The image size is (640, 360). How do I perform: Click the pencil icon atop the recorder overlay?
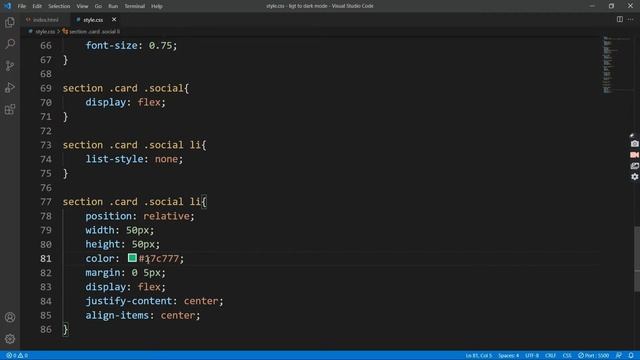pyautogui.click(x=632, y=136)
